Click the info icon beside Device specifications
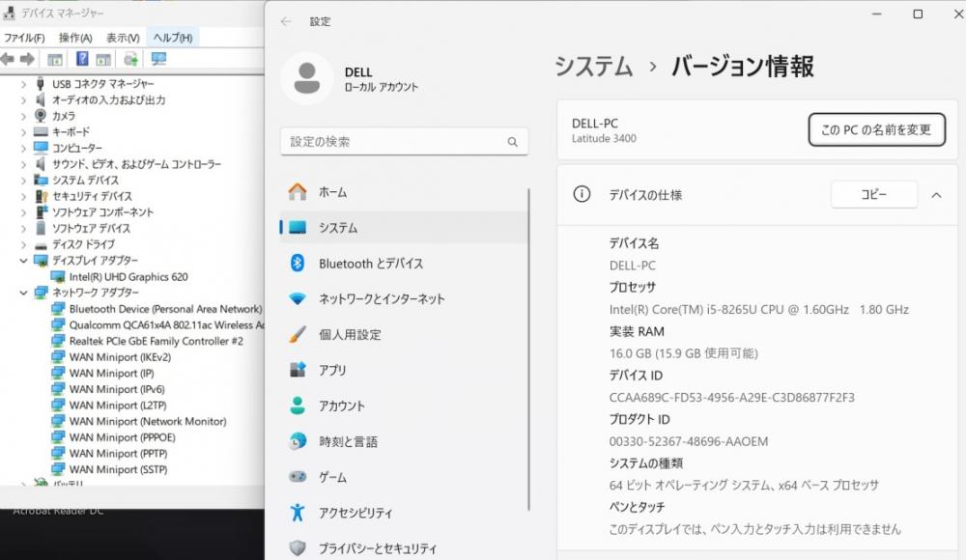This screenshot has width=966, height=560. tap(582, 195)
